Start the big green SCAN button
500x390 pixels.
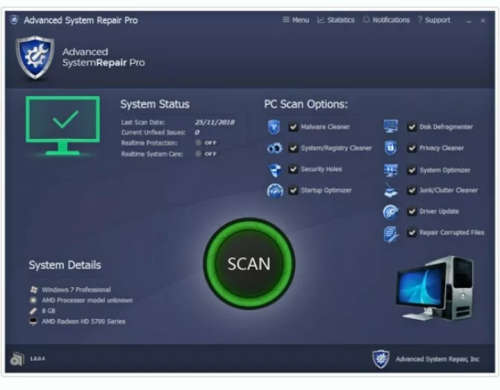(x=249, y=263)
